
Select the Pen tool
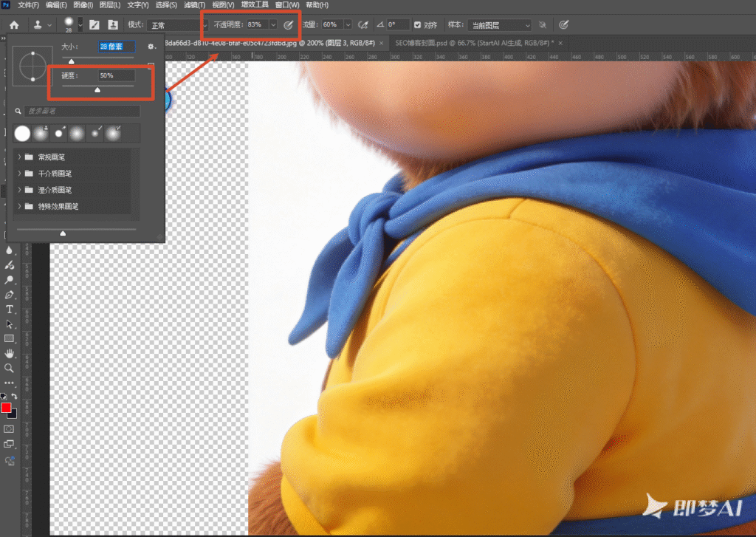tap(9, 294)
